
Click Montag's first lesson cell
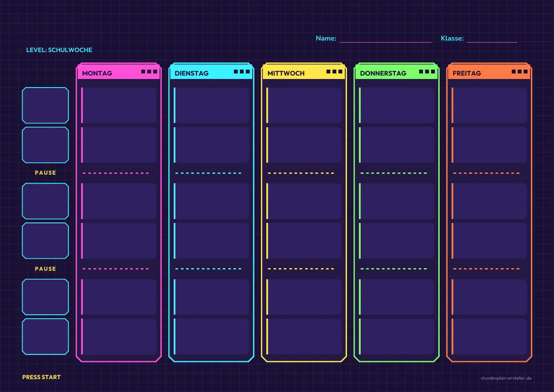(x=119, y=105)
